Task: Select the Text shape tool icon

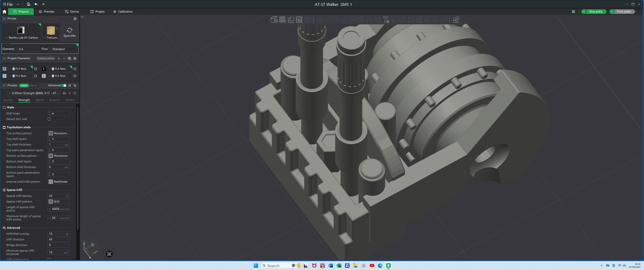Action: pyautogui.click(x=386, y=20)
